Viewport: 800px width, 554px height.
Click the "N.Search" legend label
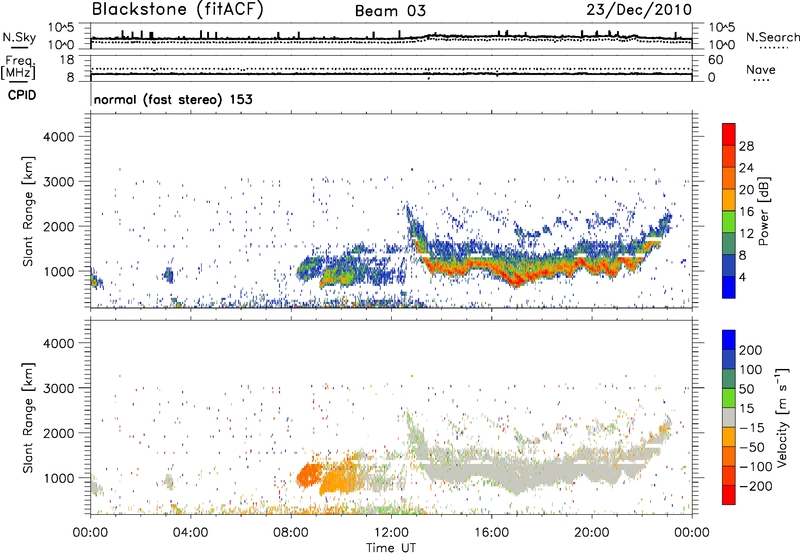point(772,37)
